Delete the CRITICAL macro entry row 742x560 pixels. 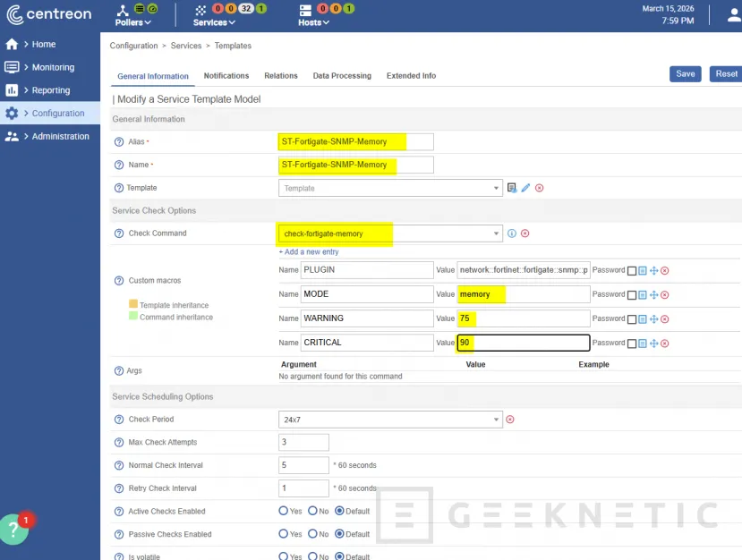pyautogui.click(x=664, y=343)
